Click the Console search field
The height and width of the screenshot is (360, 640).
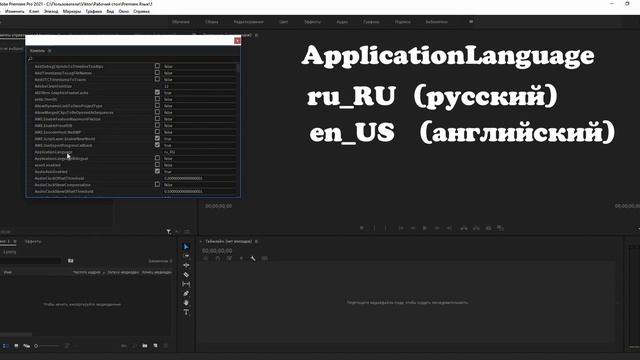pyautogui.click(x=133, y=59)
